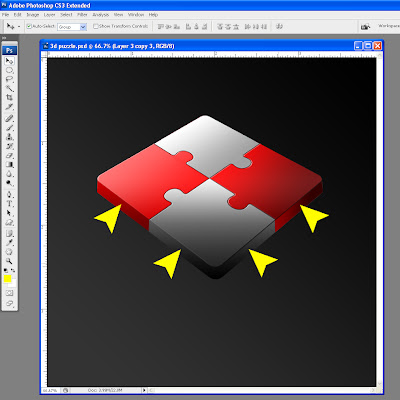Select the Elliptical Marquee tool
Viewport: 400px width, 400px height.
9,70
